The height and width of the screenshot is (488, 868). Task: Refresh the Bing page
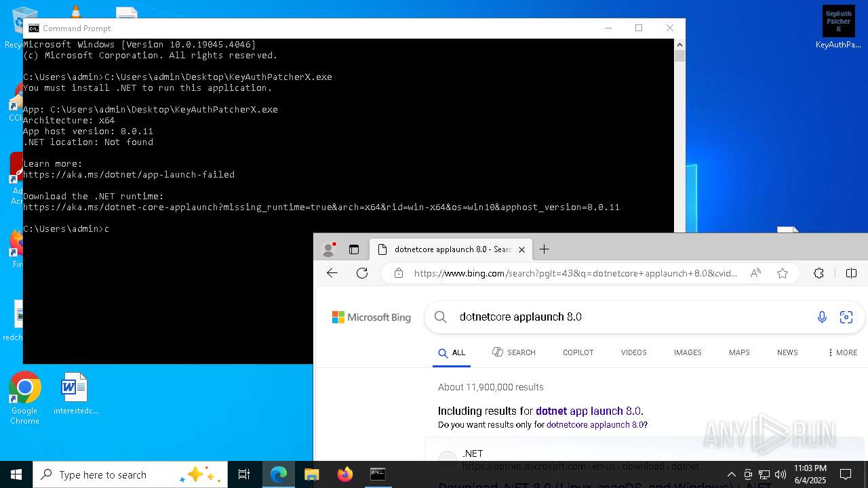[362, 273]
